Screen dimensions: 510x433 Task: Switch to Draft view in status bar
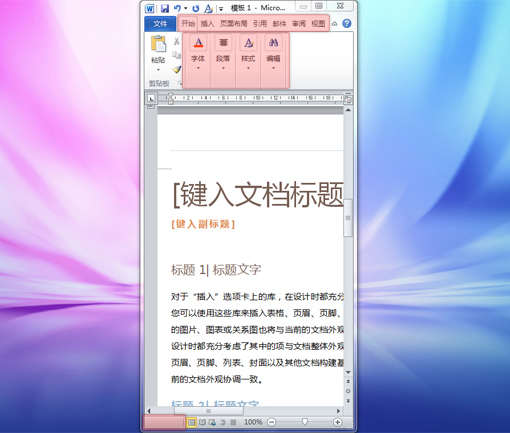(x=233, y=422)
